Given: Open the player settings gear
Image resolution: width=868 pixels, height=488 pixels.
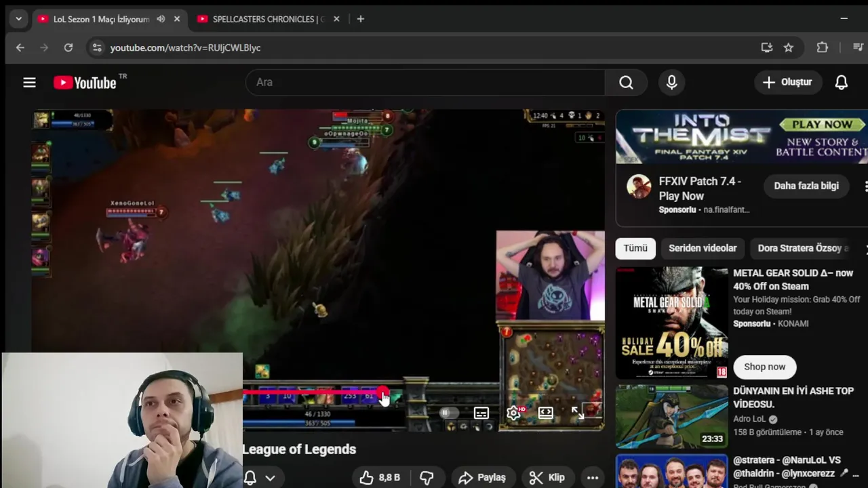Looking at the screenshot, I should pos(513,413).
